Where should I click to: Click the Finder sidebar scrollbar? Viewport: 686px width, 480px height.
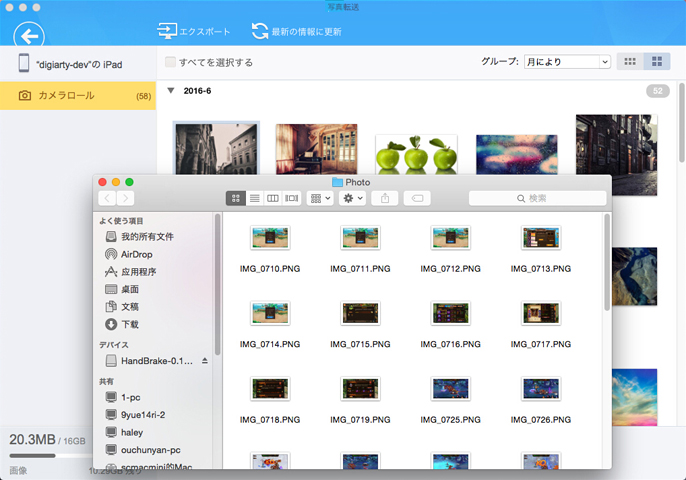click(x=217, y=284)
